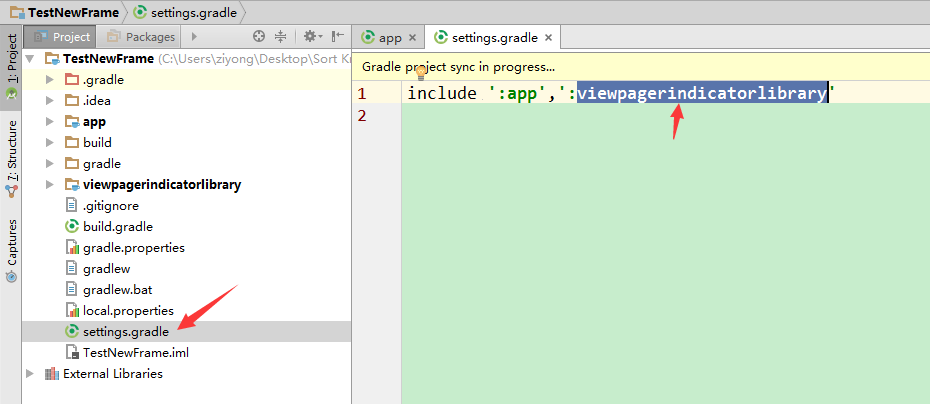Close the settings.gradle editor tab

coord(549,38)
